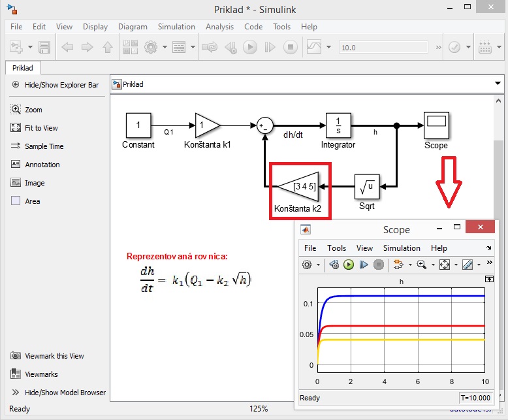Select the Image tool in palette
The height and width of the screenshot is (420, 508).
[27, 183]
